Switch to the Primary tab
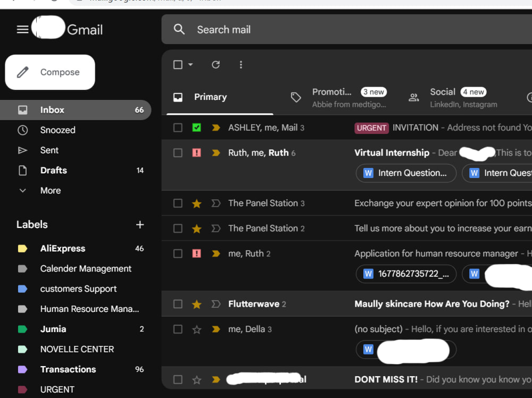532x398 pixels. point(220,97)
